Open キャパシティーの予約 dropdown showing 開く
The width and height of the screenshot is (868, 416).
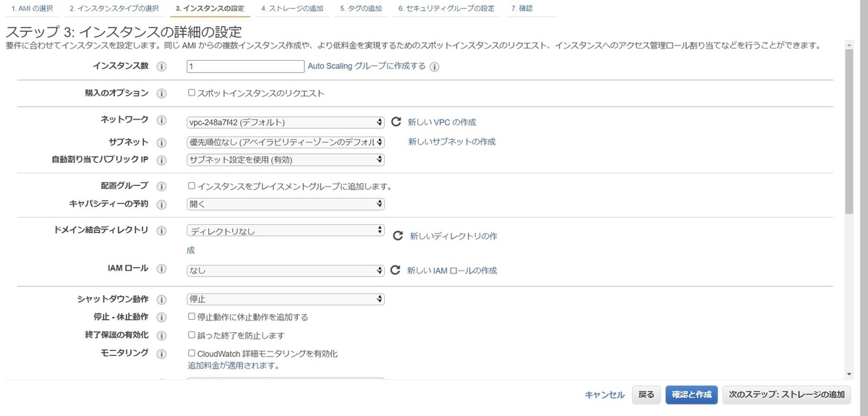pyautogui.click(x=286, y=204)
